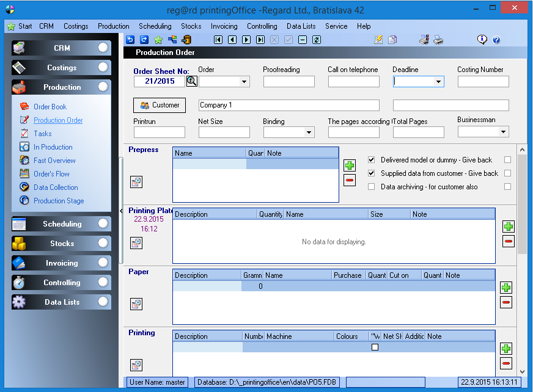Click the Customer button

160,105
